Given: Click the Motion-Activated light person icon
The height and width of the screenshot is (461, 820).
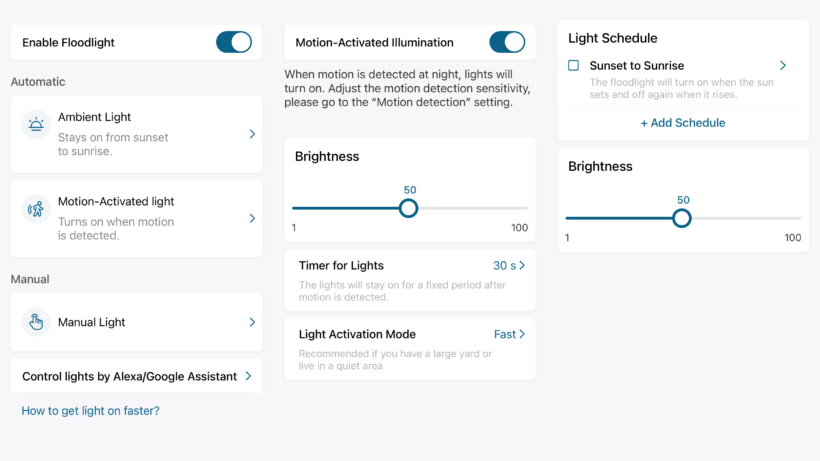Looking at the screenshot, I should (x=36, y=209).
